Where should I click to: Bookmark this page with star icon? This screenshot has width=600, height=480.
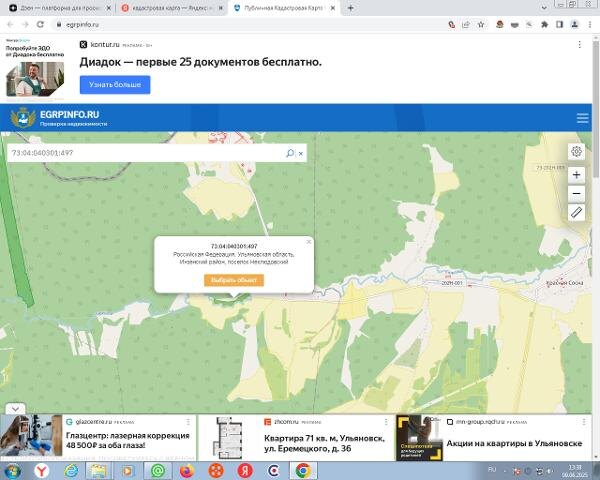pos(481,24)
